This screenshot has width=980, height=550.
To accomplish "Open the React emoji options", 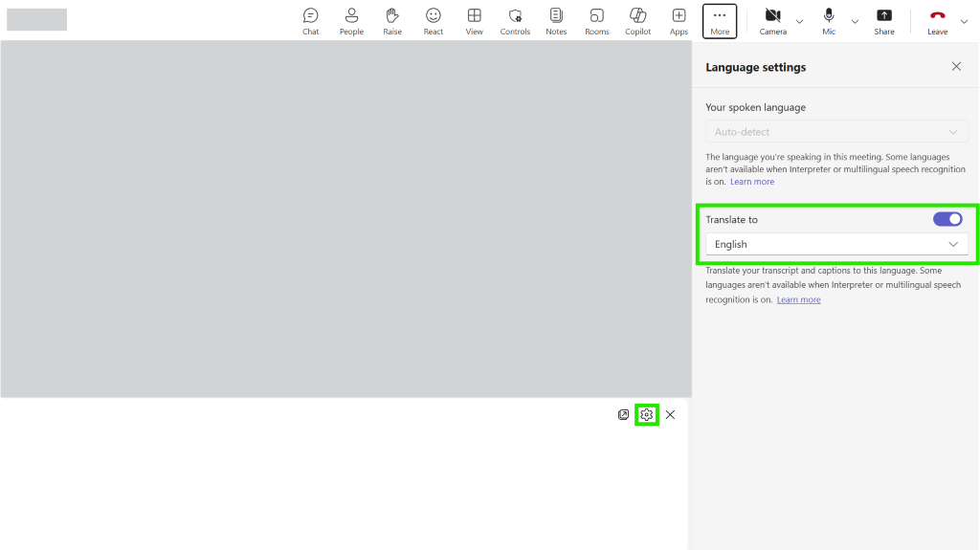I will pyautogui.click(x=434, y=21).
